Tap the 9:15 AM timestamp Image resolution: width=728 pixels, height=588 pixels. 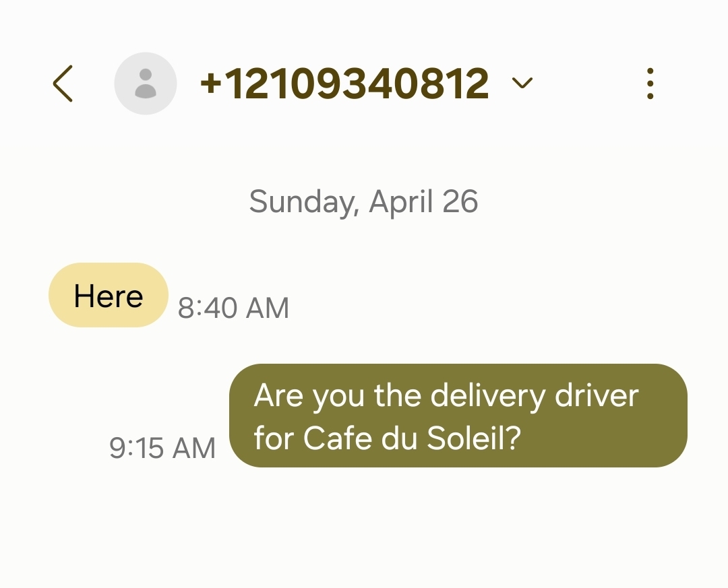162,449
